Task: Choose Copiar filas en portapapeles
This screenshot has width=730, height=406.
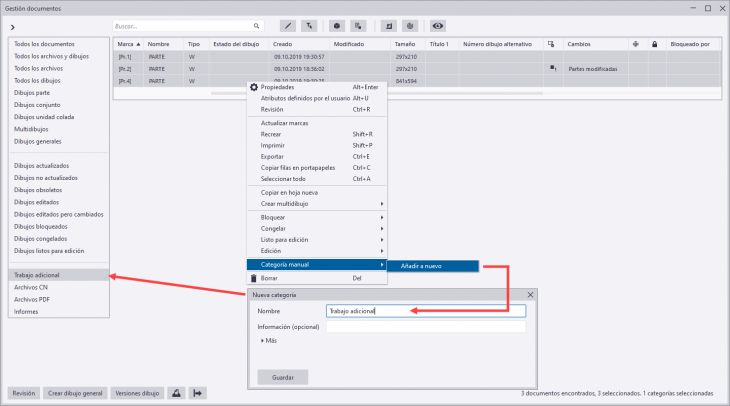Action: [x=317, y=168]
